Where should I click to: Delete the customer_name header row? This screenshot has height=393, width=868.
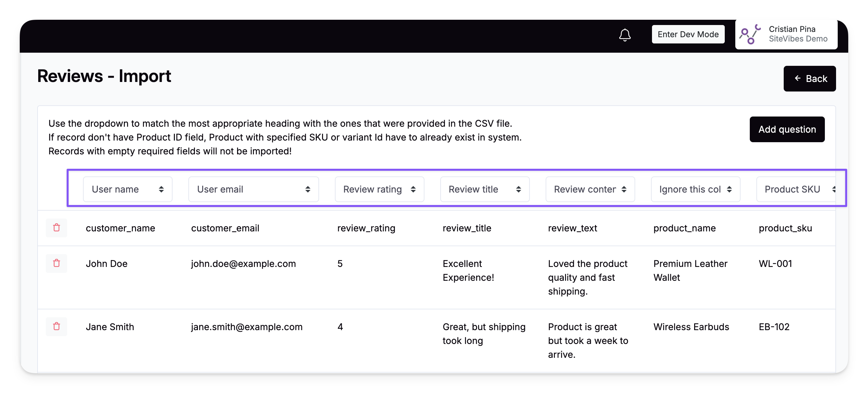56,228
